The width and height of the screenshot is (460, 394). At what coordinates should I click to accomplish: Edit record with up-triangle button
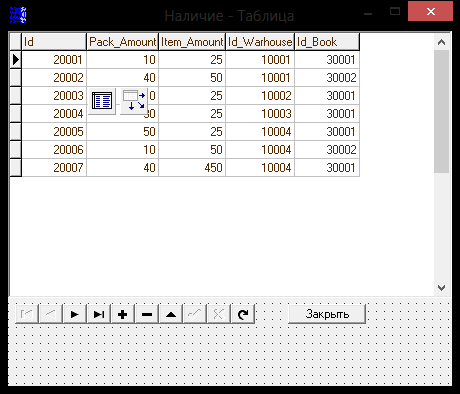coord(171,314)
